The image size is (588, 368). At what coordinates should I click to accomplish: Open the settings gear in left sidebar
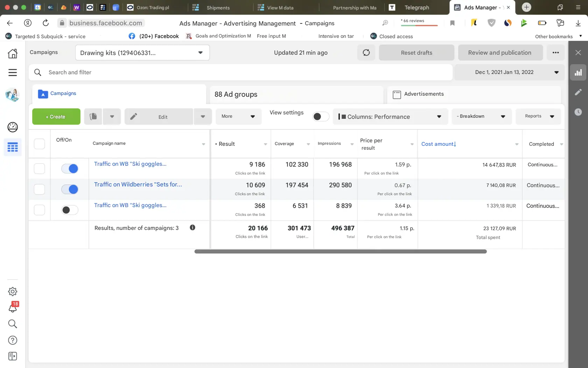(13, 291)
